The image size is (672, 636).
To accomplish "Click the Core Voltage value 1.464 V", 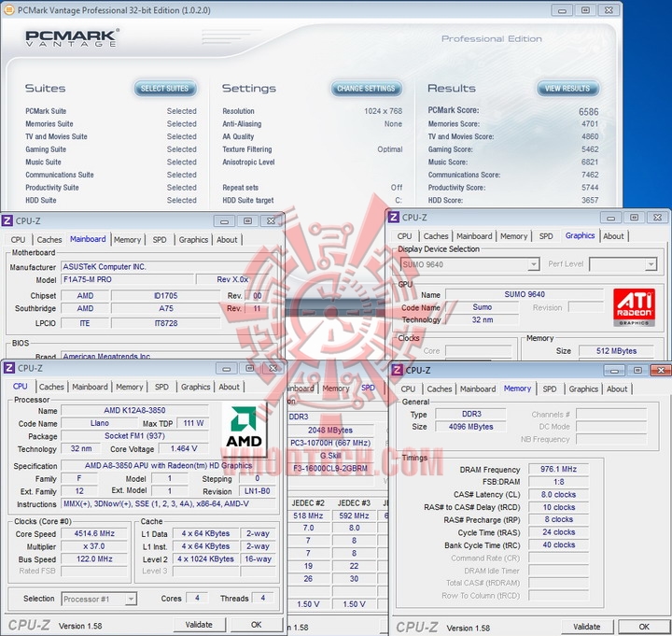I will tap(184, 448).
